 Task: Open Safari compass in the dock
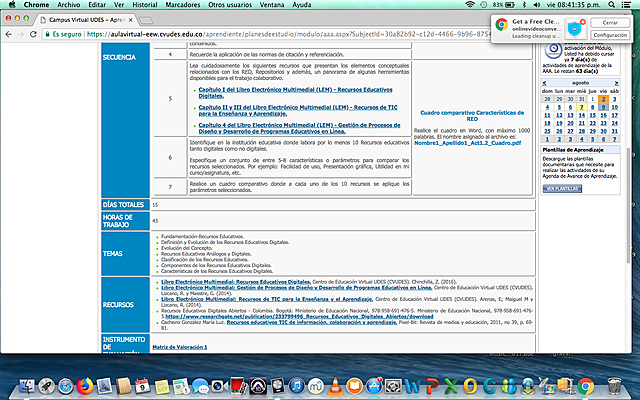(65, 386)
